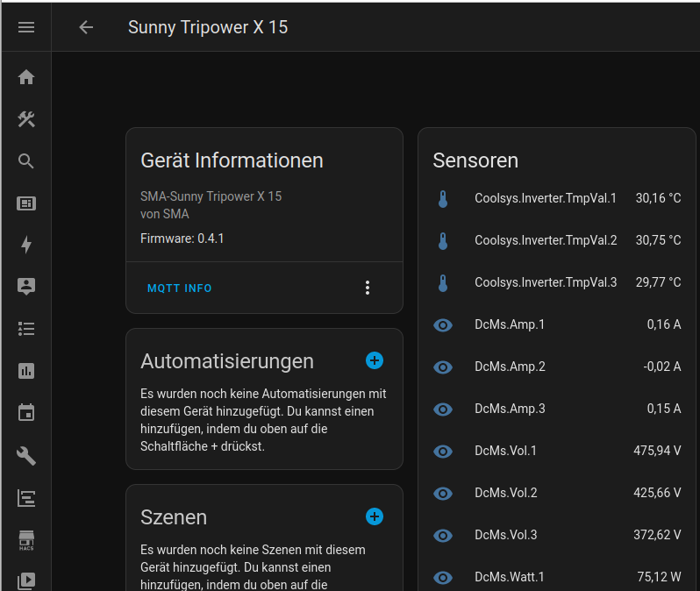The height and width of the screenshot is (591, 700).
Task: Open the Home overview in sidebar
Action: (26, 77)
